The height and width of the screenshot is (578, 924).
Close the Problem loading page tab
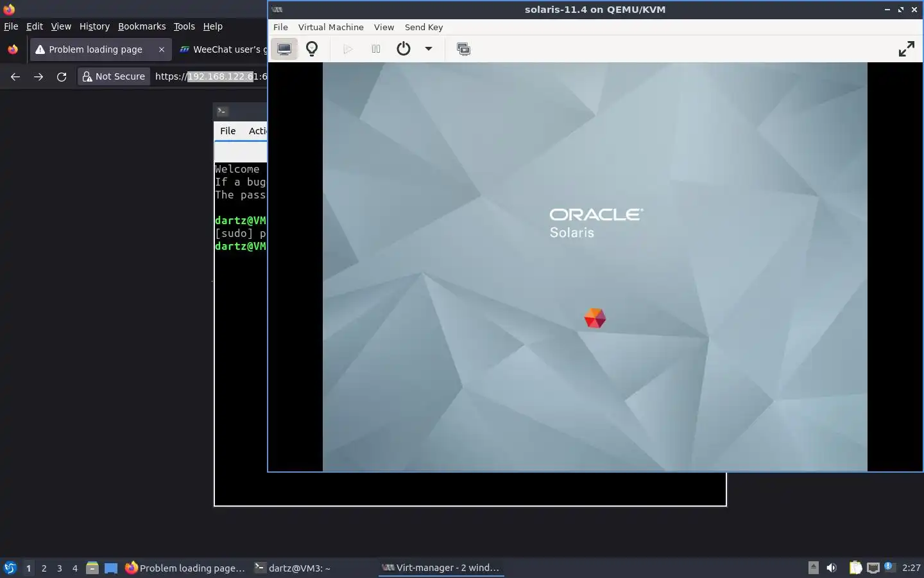pyautogui.click(x=162, y=49)
